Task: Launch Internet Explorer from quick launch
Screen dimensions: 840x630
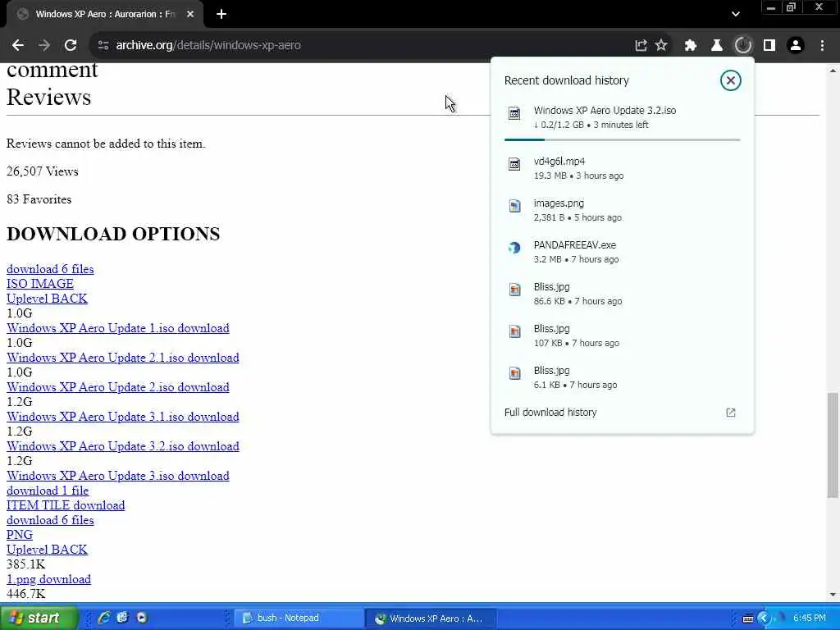Action: [103, 618]
